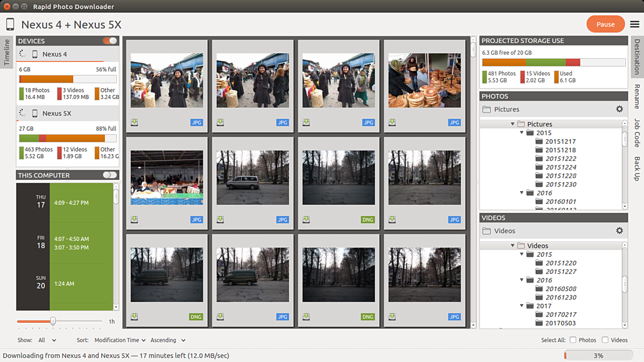Collapse the 2015 folder in Pictures tree
Image resolution: width=644 pixels, height=362 pixels.
pos(522,133)
